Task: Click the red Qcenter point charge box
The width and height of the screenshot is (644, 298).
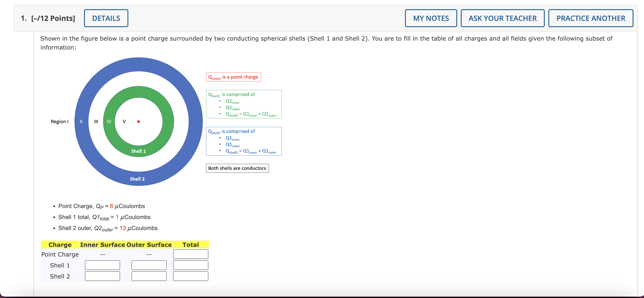Action: pos(233,77)
